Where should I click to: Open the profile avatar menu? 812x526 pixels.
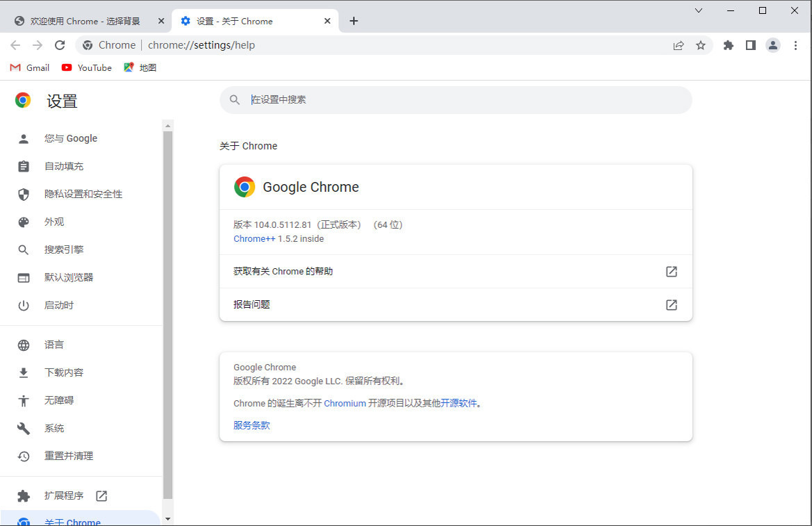773,45
